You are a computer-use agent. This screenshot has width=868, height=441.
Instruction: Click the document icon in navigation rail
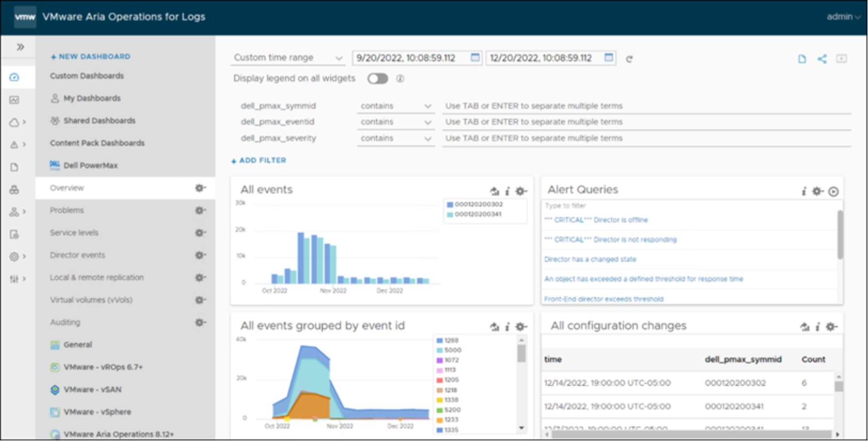coord(14,167)
